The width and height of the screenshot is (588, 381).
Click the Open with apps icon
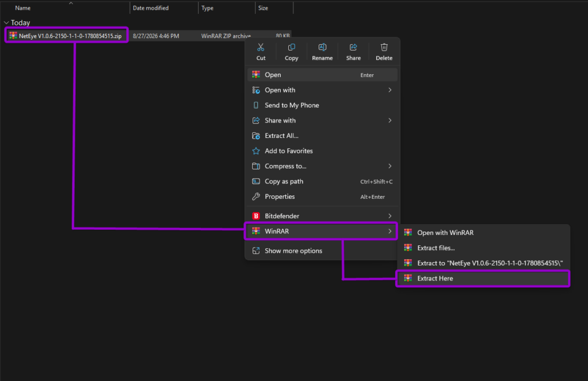[256, 90]
